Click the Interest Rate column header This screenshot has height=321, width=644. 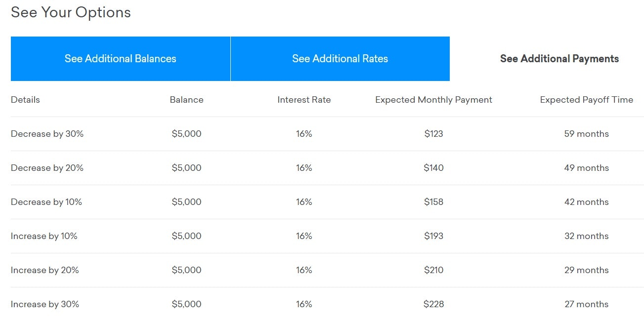(304, 100)
